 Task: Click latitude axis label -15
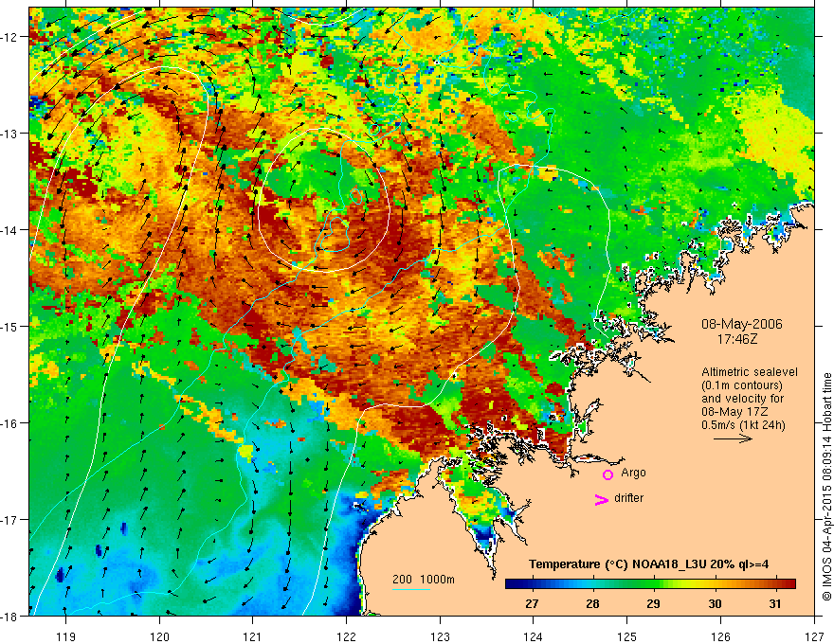point(10,326)
